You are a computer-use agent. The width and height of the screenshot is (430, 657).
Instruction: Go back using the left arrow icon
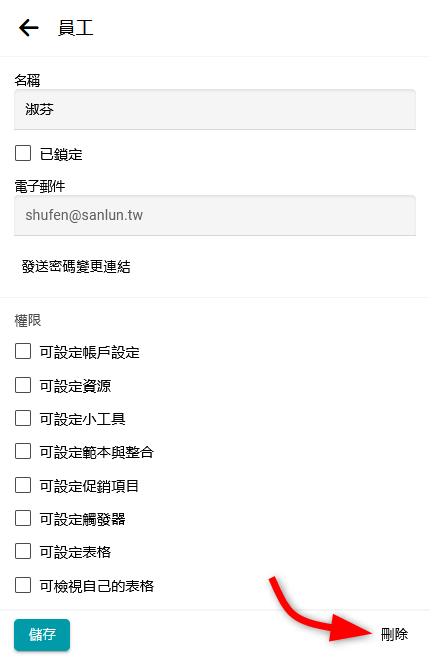pos(28,28)
